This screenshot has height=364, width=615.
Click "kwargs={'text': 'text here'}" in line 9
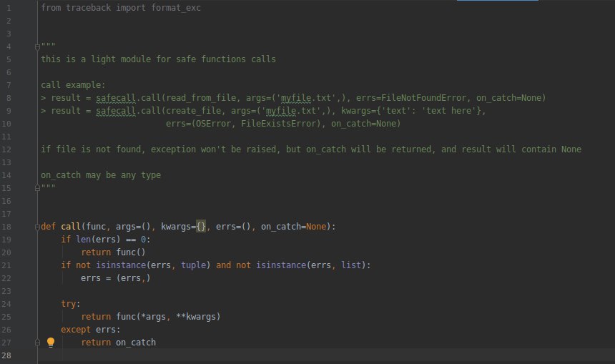411,111
